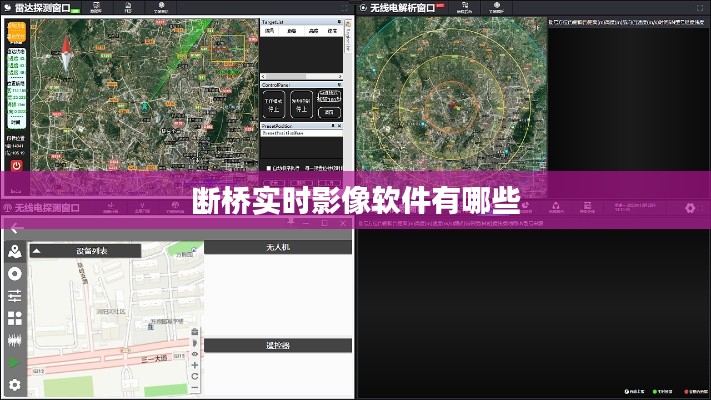Click right arrow of TargetList horizontal scrollbar
This screenshot has width=711, height=400.
tap(340, 76)
